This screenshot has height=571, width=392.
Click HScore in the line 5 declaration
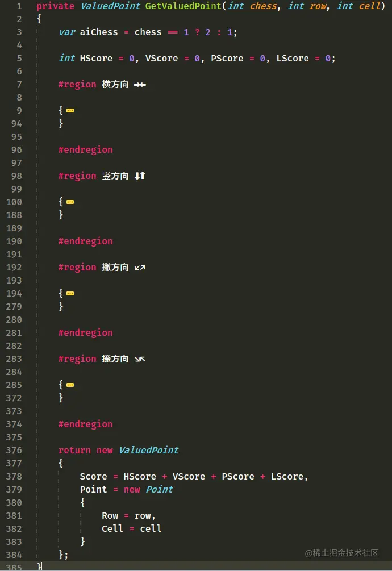(x=96, y=59)
